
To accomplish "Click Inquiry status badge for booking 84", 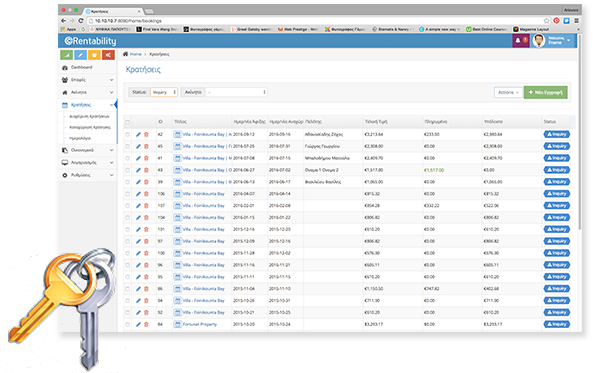I will 556,325.
